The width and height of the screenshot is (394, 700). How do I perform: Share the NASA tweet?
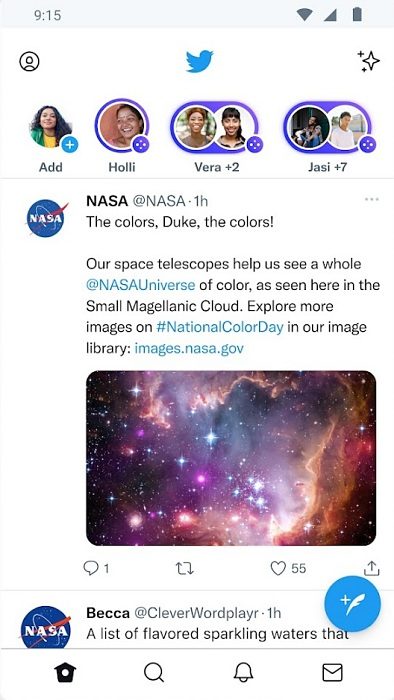point(371,568)
